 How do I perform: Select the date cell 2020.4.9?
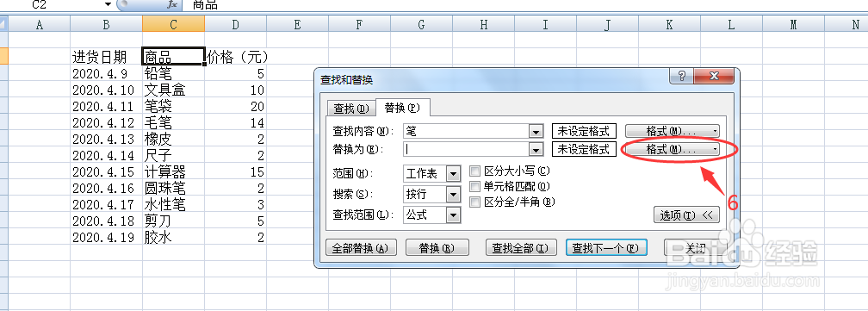106,73
